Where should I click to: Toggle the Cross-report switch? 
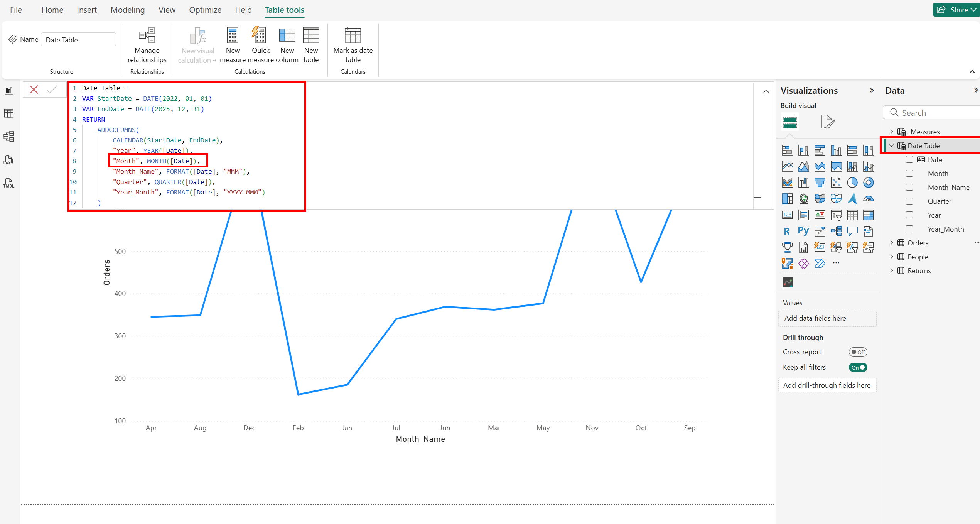(x=858, y=352)
